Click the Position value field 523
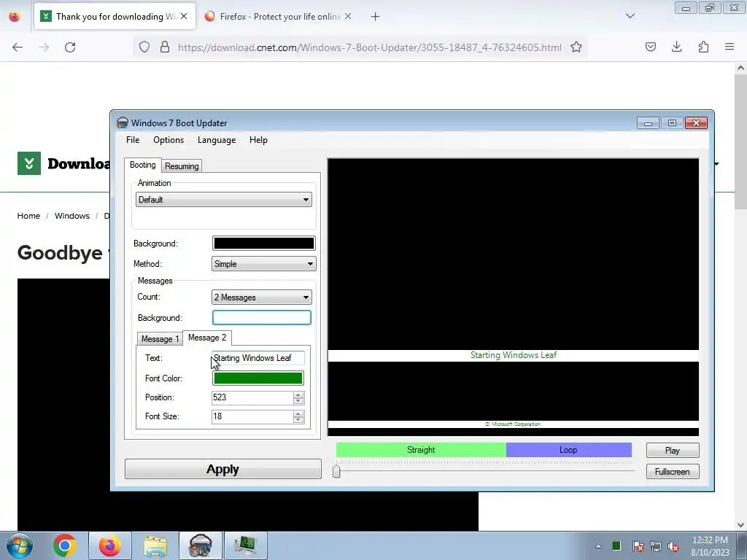Screen dimensions: 747x560 [x=252, y=397]
